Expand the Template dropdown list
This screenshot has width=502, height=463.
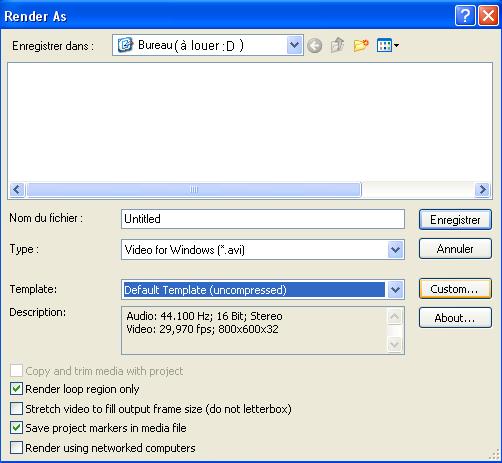pos(396,289)
